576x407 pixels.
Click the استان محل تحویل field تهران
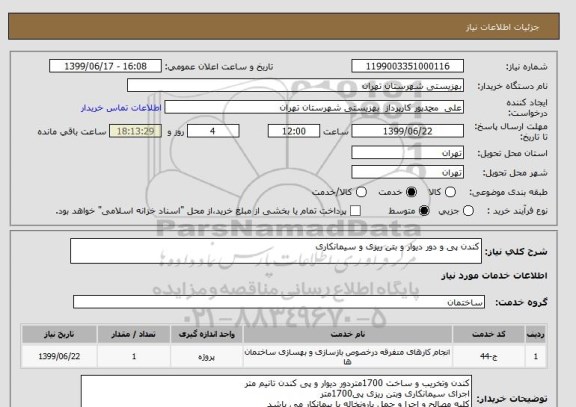407,153
